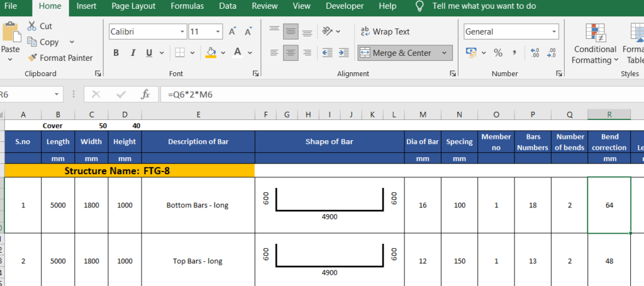Click Decrease Decimal icon

pos(552,53)
